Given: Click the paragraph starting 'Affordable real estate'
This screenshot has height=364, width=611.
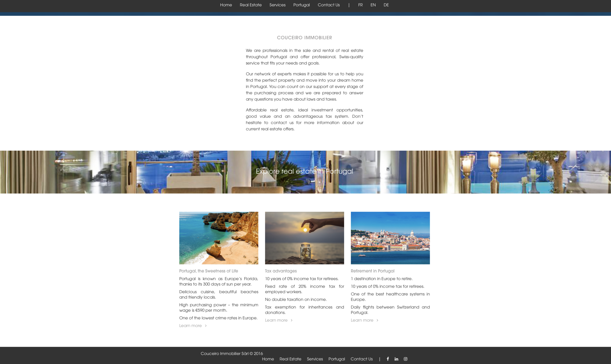Looking at the screenshot, I should pyautogui.click(x=304, y=119).
